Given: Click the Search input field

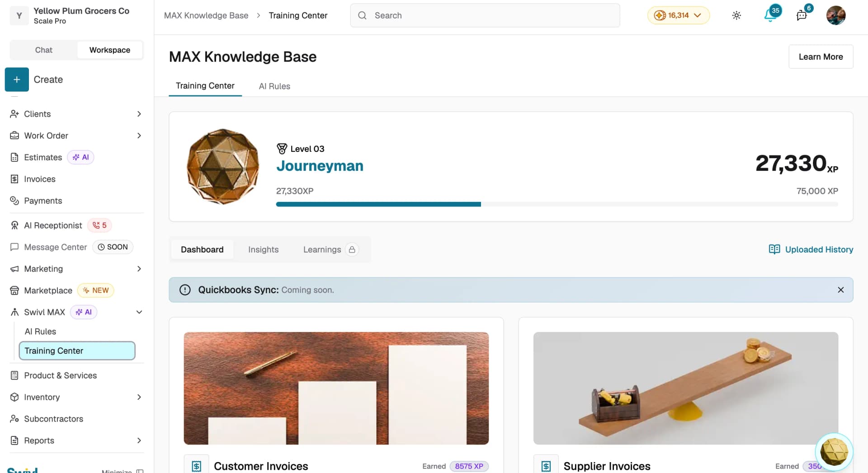Looking at the screenshot, I should click(x=485, y=15).
